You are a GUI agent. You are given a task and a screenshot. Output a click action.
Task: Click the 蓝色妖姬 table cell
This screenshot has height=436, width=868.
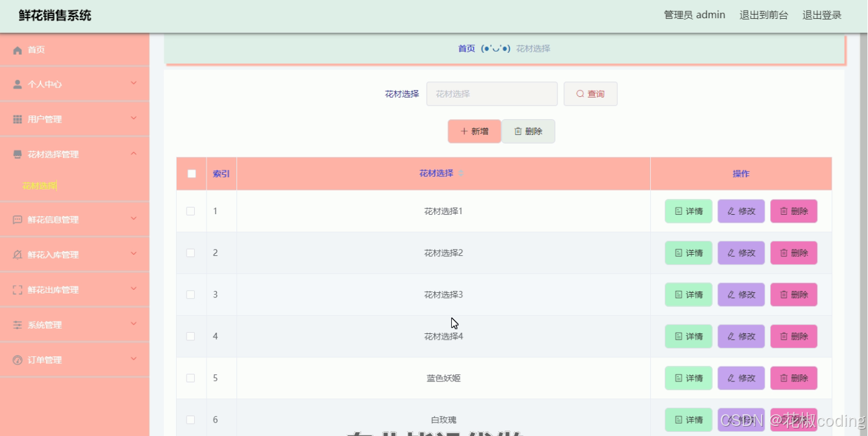pyautogui.click(x=444, y=378)
